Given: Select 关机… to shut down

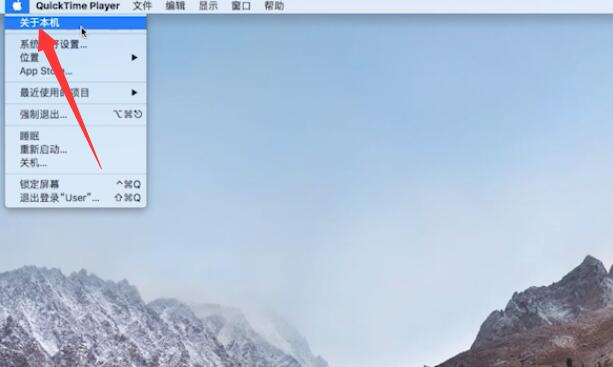Looking at the screenshot, I should (x=76, y=163).
